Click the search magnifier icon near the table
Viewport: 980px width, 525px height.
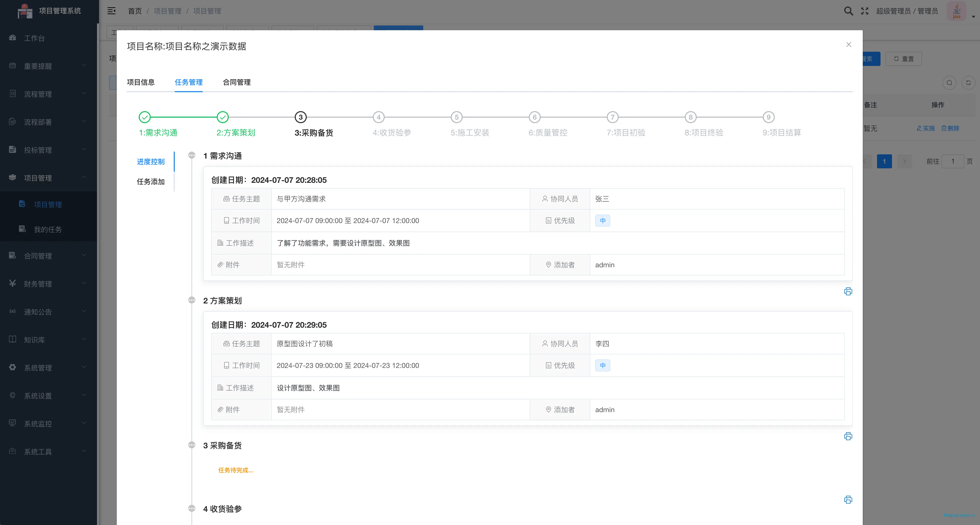[x=949, y=82]
